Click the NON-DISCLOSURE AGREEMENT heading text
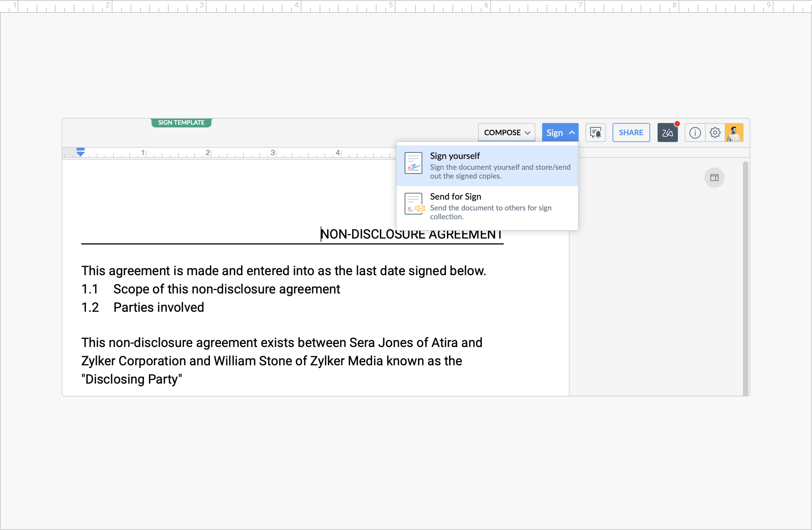Screen dimensions: 812x530 [x=411, y=234]
